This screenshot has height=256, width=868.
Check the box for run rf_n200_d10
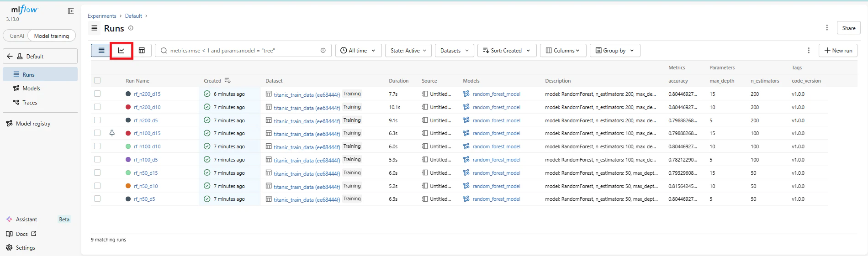click(x=97, y=107)
